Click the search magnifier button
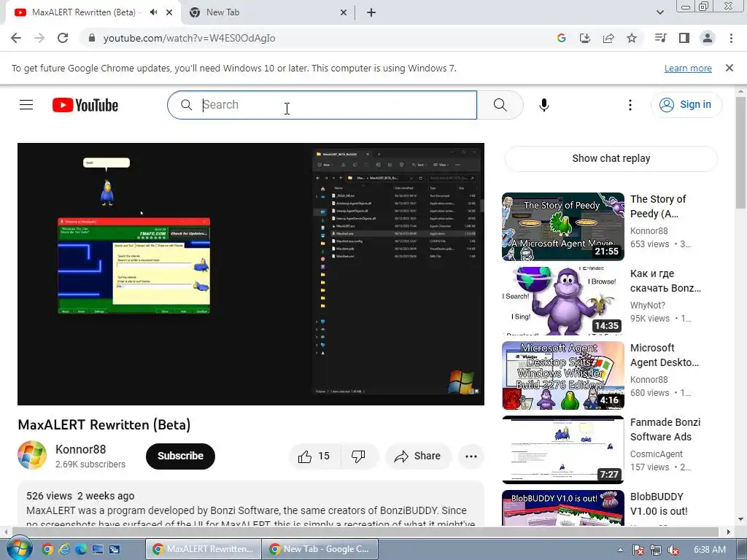Image resolution: width=747 pixels, height=560 pixels. [x=500, y=105]
